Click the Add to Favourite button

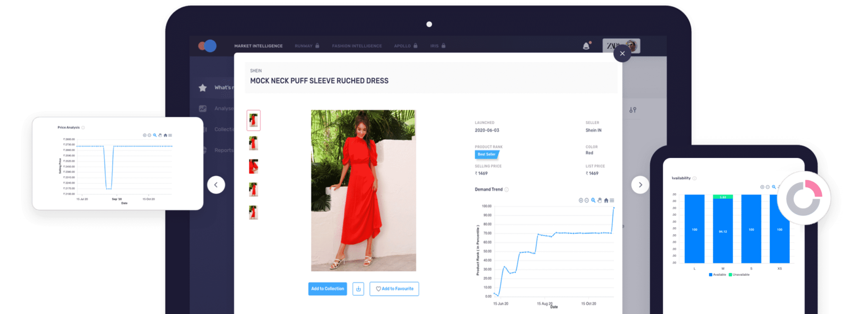click(394, 289)
